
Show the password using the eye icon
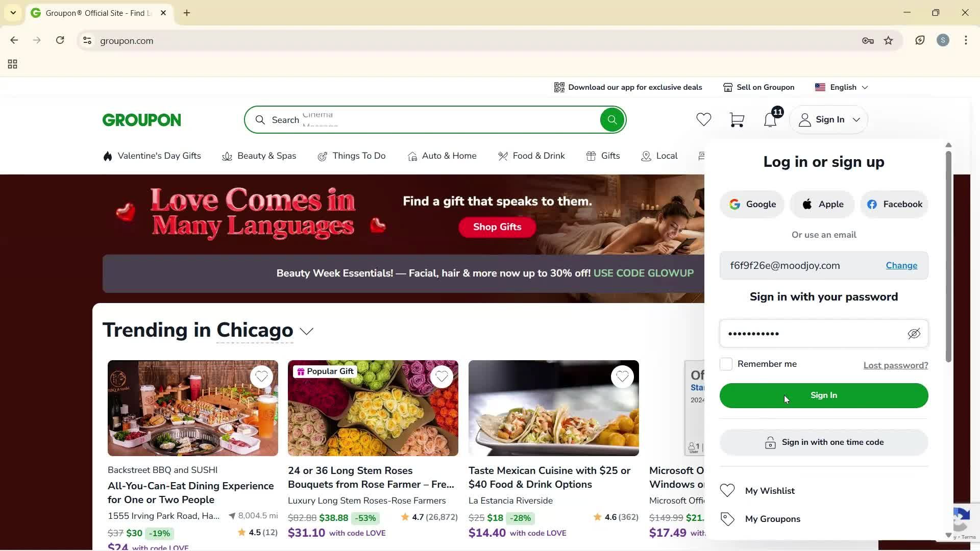point(914,334)
